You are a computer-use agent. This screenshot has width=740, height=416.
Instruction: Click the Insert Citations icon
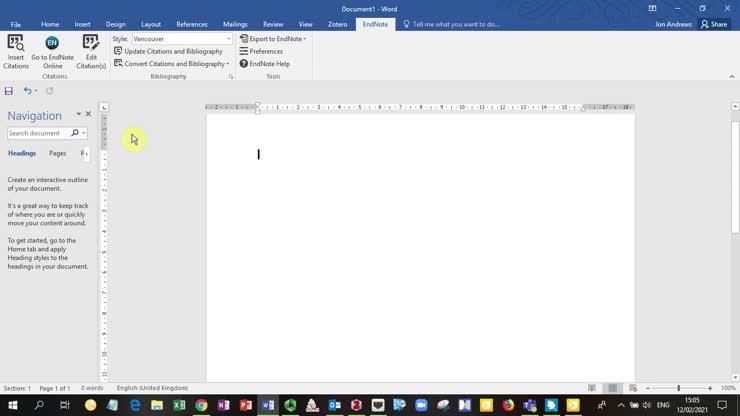pos(16,51)
